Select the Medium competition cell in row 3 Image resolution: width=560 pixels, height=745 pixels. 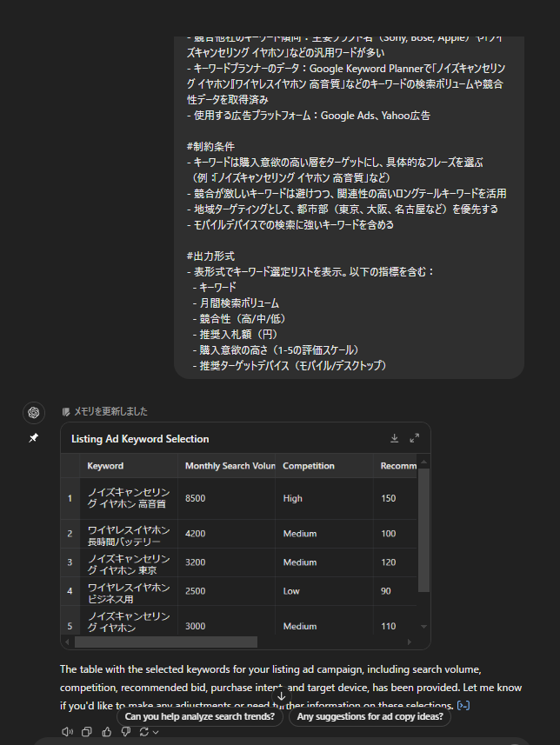[324, 562]
